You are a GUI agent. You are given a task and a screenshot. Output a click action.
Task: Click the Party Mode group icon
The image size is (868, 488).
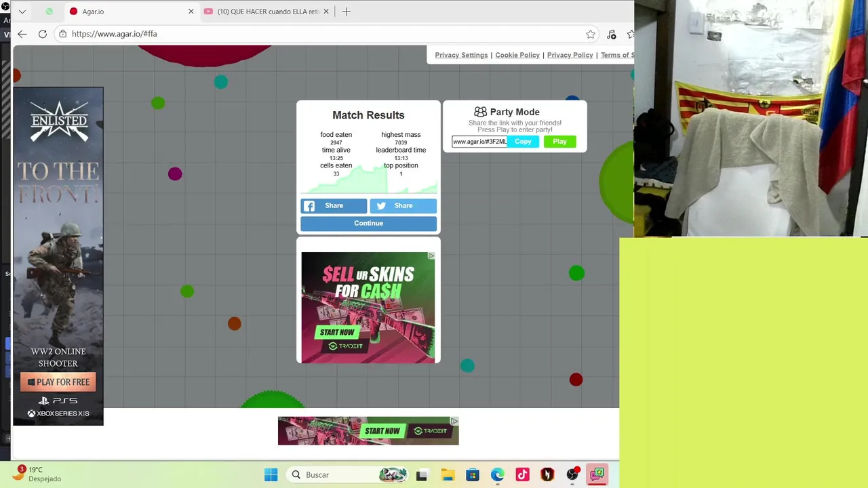[x=480, y=112]
